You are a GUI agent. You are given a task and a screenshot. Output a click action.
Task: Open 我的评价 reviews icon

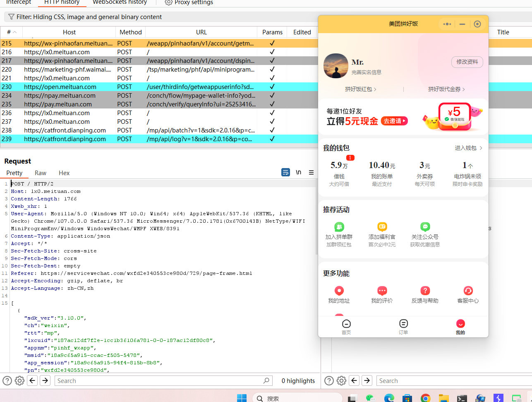382,291
